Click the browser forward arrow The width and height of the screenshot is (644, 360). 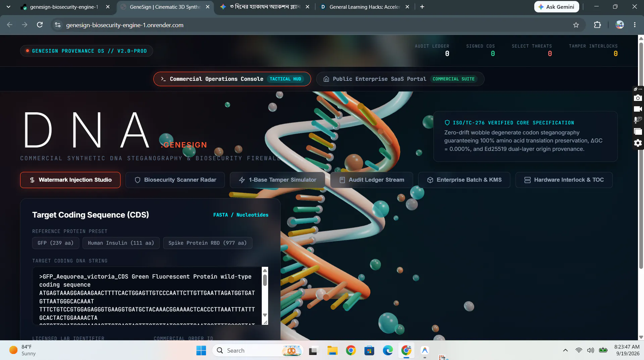click(24, 25)
